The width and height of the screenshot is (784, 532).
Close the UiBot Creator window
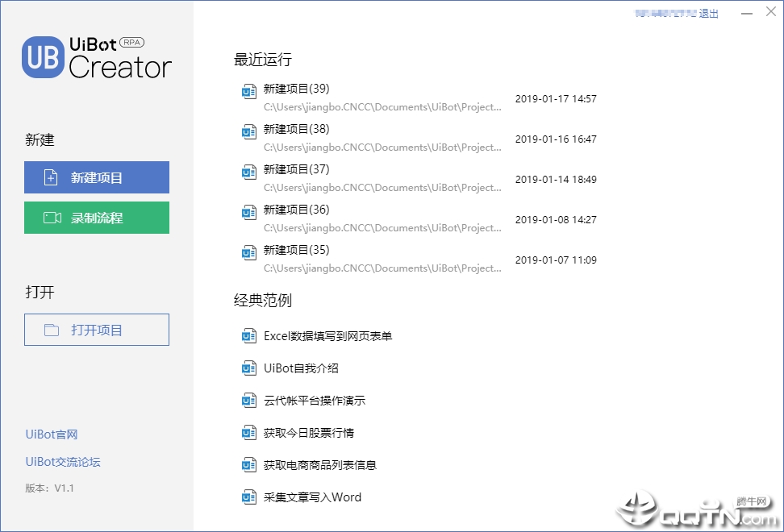771,11
